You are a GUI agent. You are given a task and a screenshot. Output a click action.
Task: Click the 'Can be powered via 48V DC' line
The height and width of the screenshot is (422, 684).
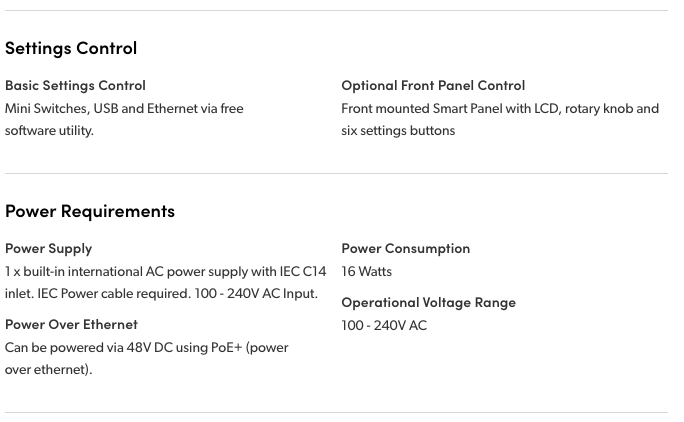pyautogui.click(x=146, y=347)
